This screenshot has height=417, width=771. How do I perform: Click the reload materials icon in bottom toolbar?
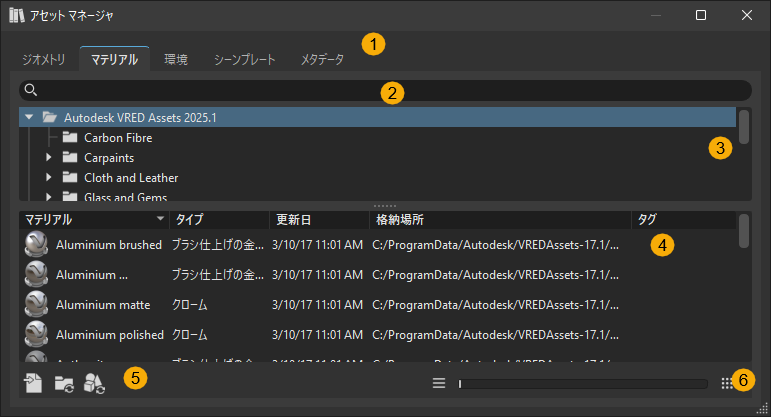click(x=94, y=383)
